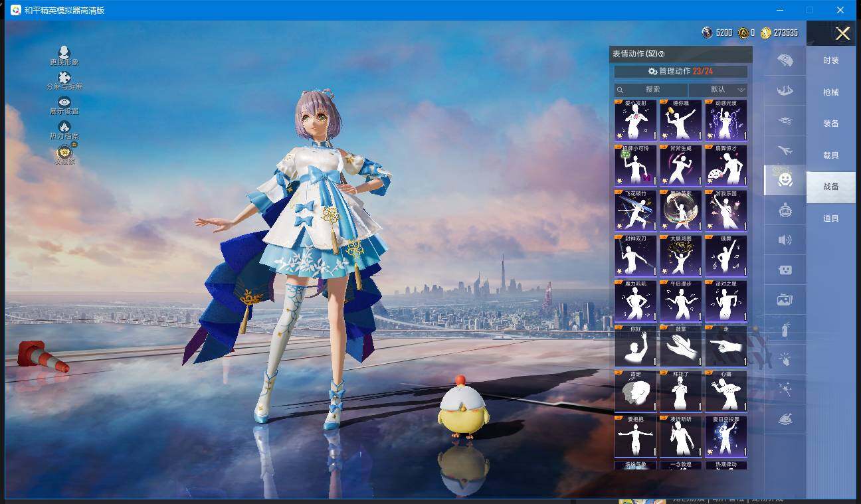Click the 搜索 emote search field
The height and width of the screenshot is (504, 861).
(651, 90)
